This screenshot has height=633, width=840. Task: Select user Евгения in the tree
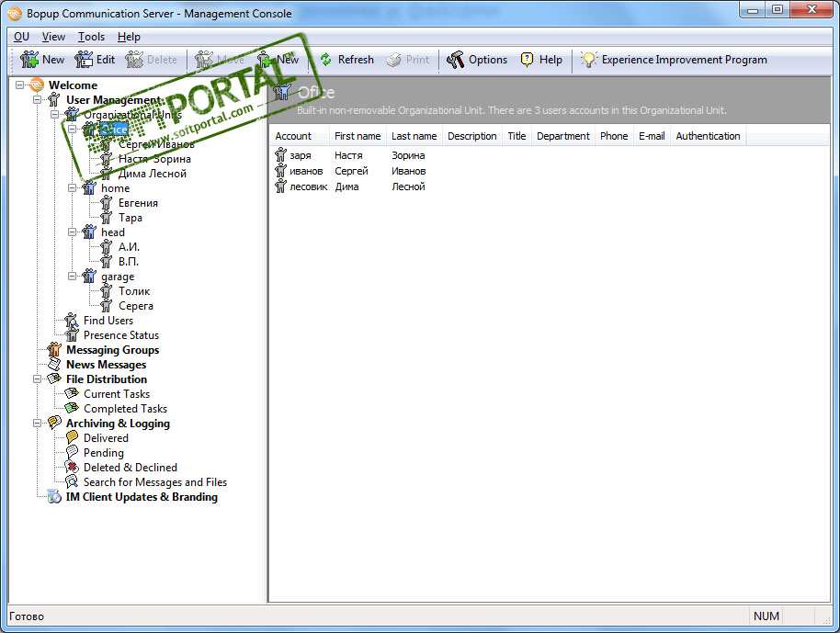coord(138,203)
